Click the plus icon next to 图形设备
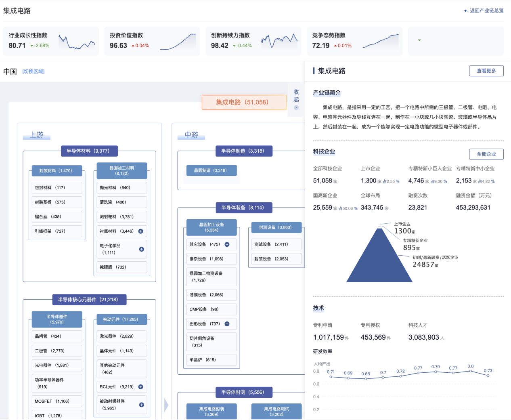511x420 pixels. (227, 324)
